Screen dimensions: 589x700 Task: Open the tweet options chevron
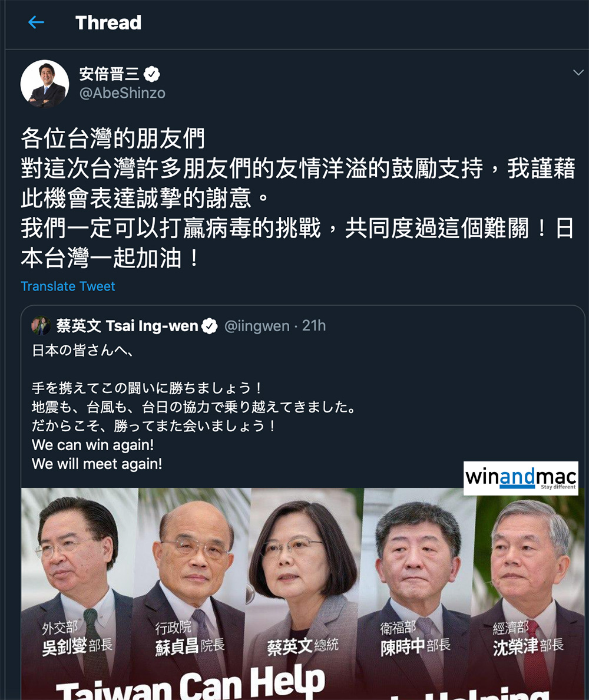pyautogui.click(x=578, y=72)
